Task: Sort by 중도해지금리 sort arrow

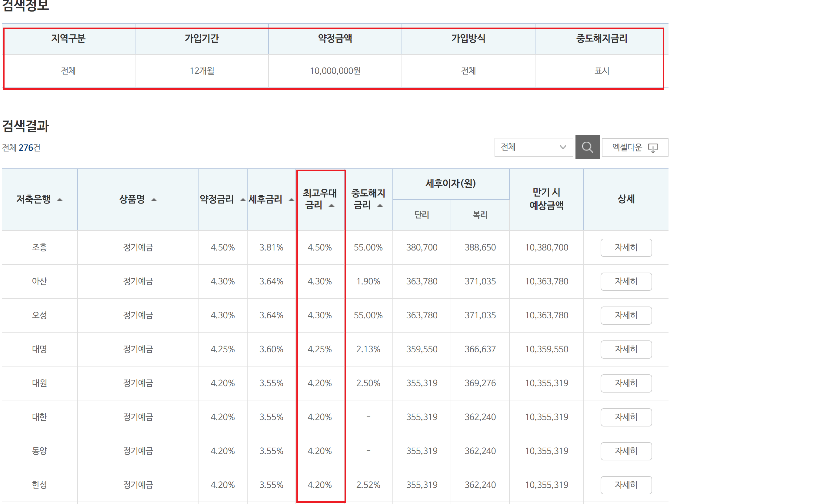Action: point(381,206)
